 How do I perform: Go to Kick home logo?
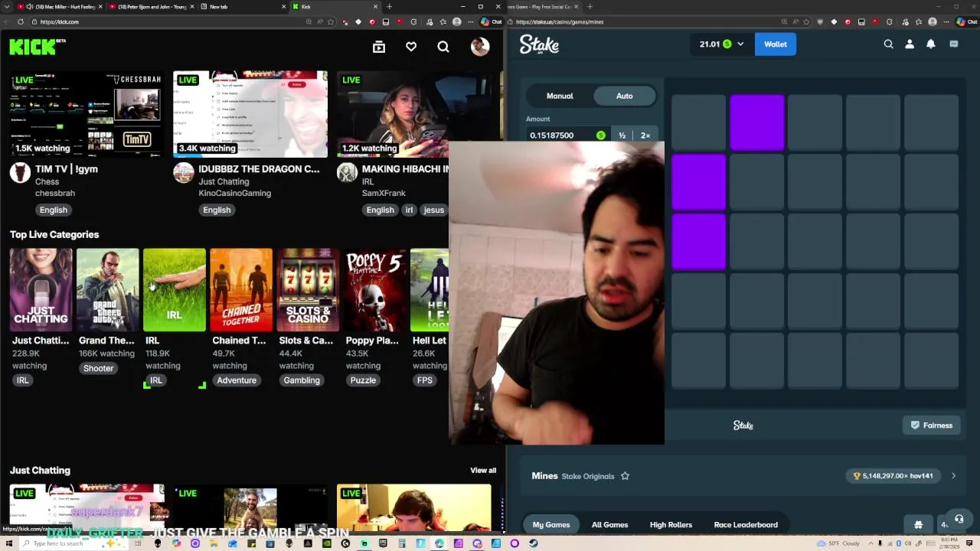pyautogui.click(x=37, y=47)
